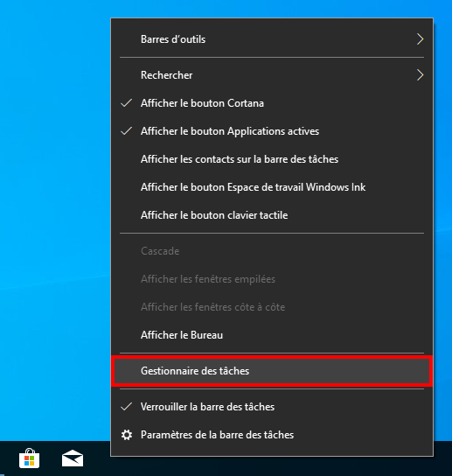Screen dimensions: 452x476
Task: Expand the Rechercher submenu chevron
Action: [420, 75]
